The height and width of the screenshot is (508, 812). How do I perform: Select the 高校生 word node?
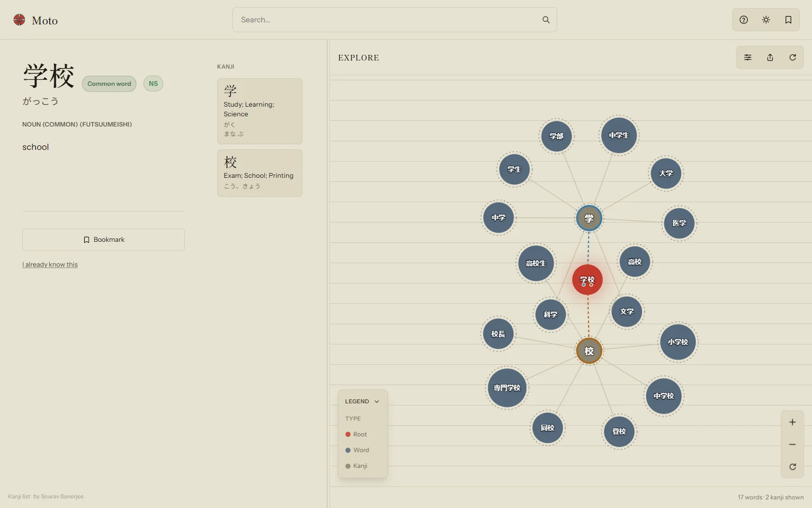pos(536,263)
